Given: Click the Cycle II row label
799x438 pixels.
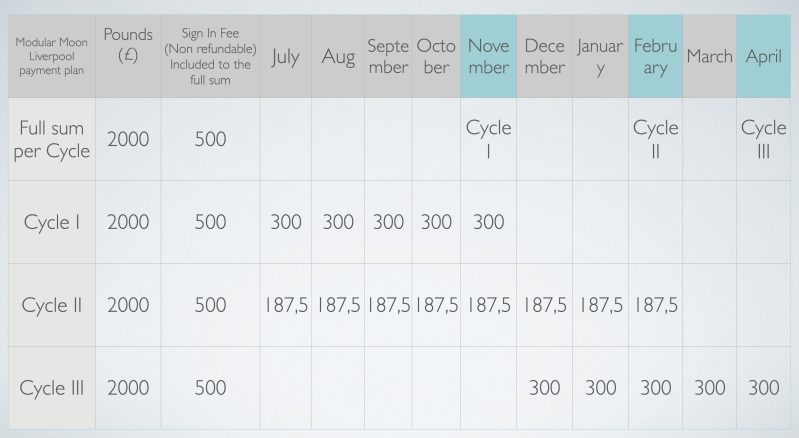Looking at the screenshot, I should tap(50, 305).
